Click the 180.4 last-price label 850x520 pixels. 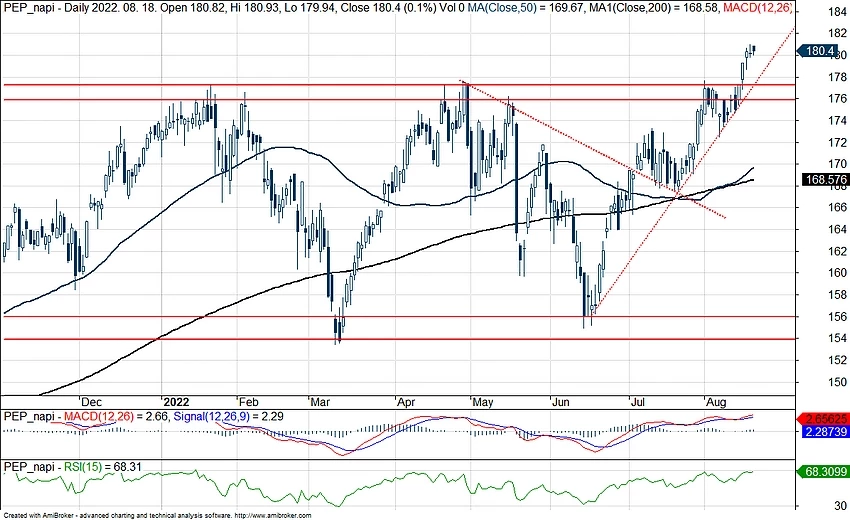point(819,51)
